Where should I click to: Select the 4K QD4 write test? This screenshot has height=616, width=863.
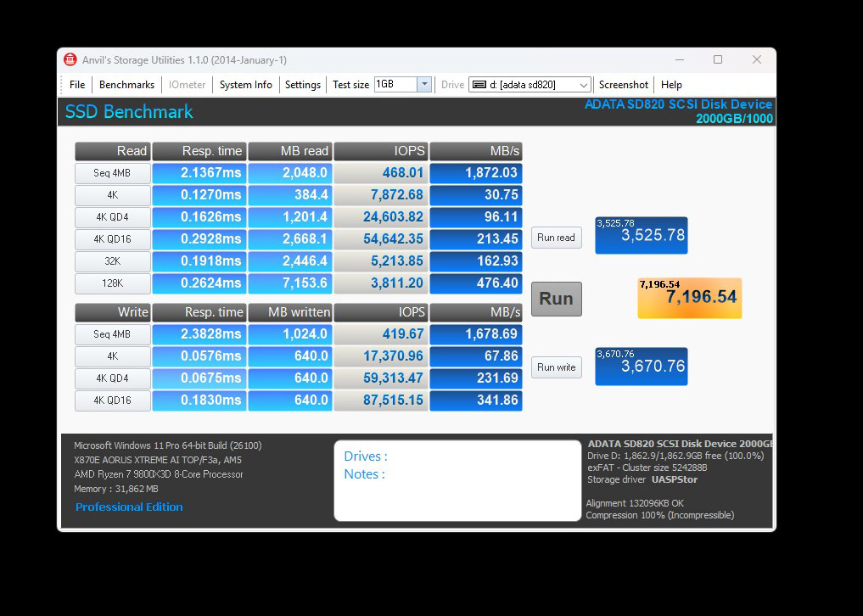click(x=113, y=378)
